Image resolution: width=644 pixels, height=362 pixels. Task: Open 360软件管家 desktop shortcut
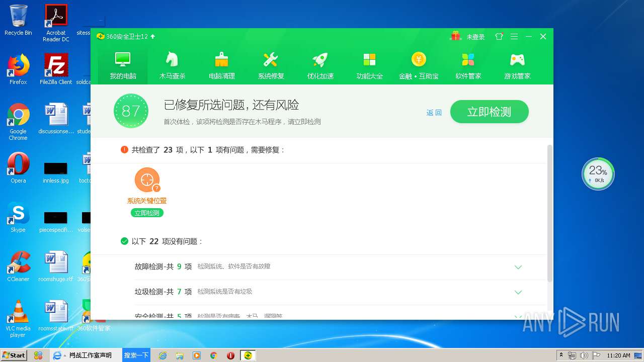click(94, 316)
